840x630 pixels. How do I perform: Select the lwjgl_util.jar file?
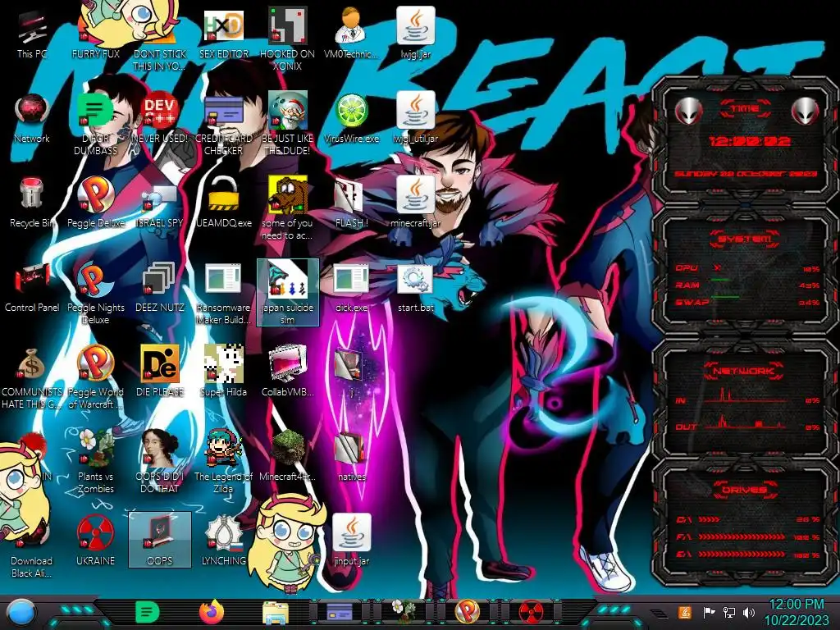(415, 118)
